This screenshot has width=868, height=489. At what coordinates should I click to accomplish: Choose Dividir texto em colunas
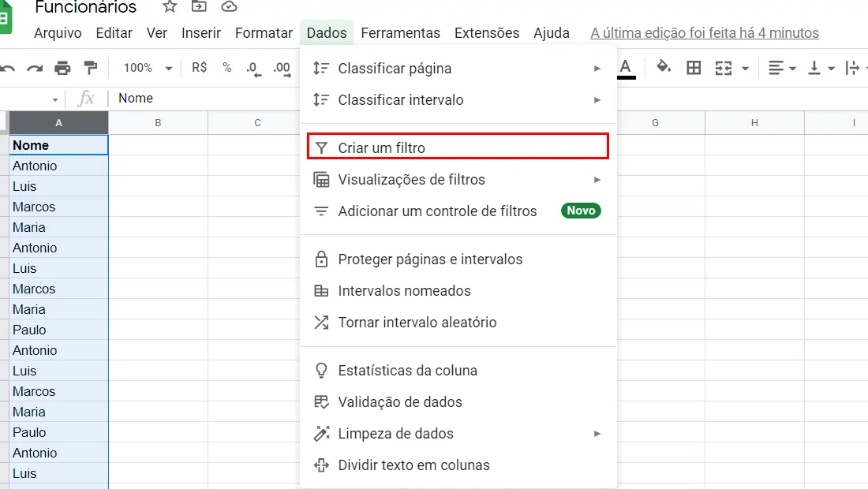458,465
